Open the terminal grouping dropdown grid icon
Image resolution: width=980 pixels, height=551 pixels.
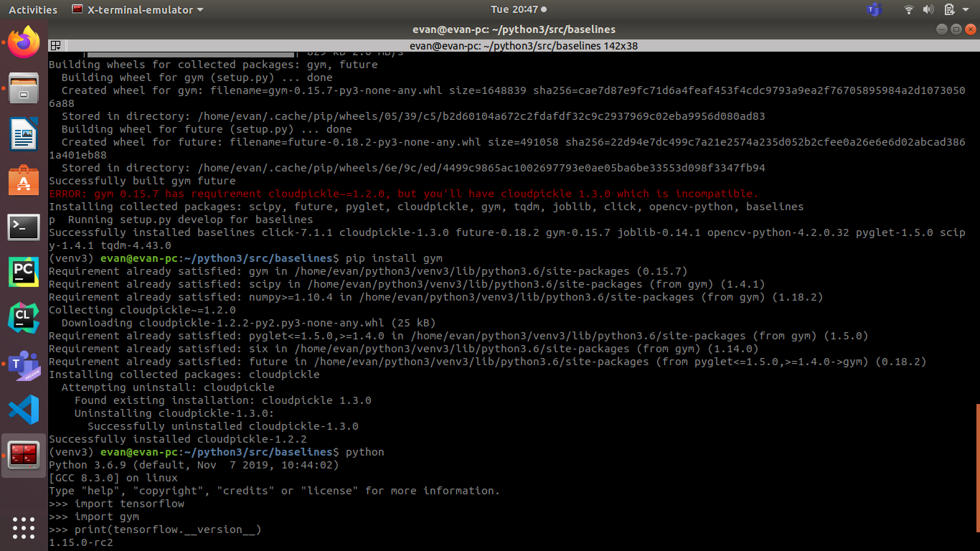(55, 45)
